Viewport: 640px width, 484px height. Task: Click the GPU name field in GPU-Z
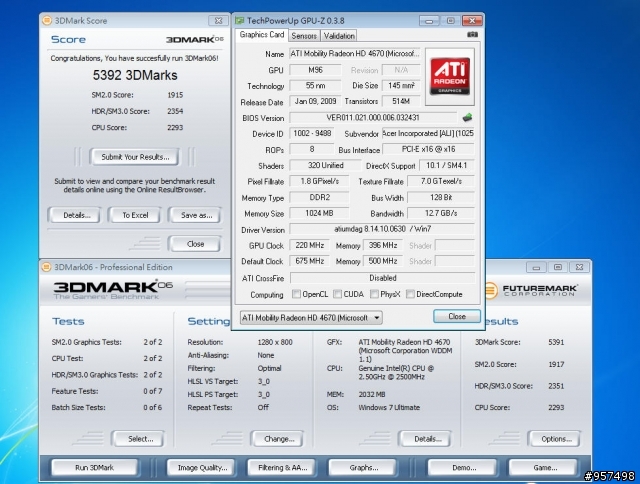pos(354,54)
